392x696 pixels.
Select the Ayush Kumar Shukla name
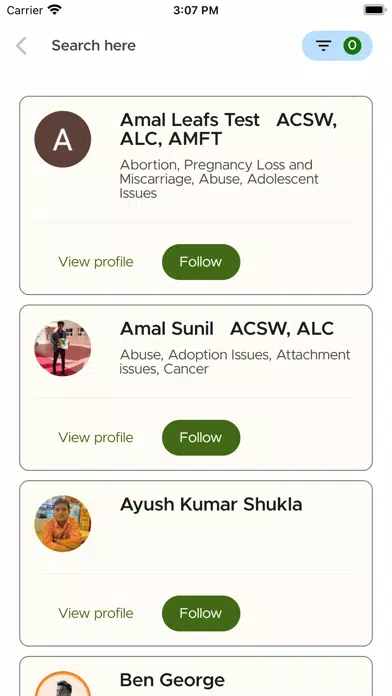coord(211,505)
